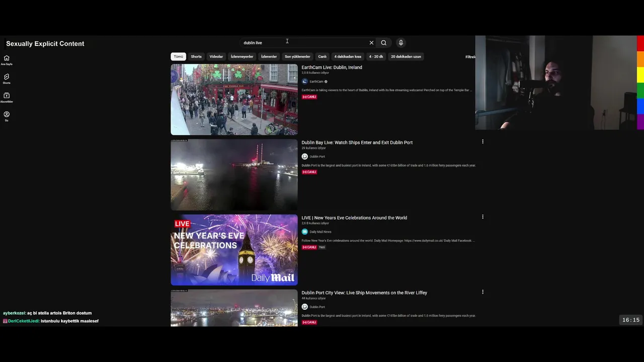
Task: Click the 16:15 timer overlay
Action: click(631, 320)
